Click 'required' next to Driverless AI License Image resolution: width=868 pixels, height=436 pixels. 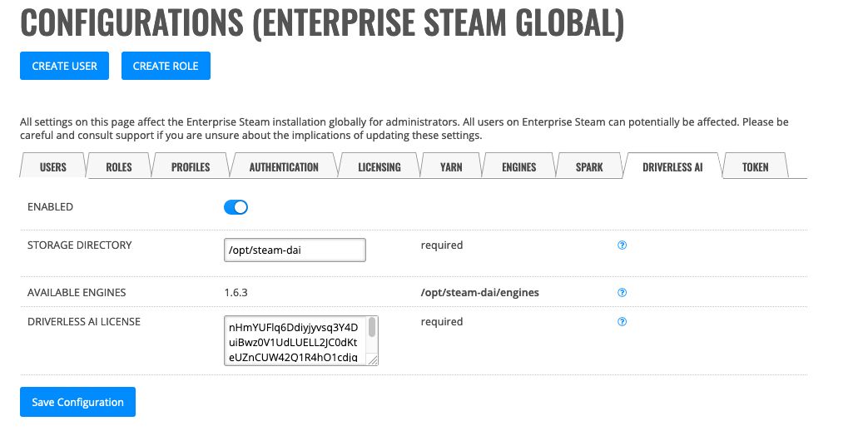click(x=442, y=321)
